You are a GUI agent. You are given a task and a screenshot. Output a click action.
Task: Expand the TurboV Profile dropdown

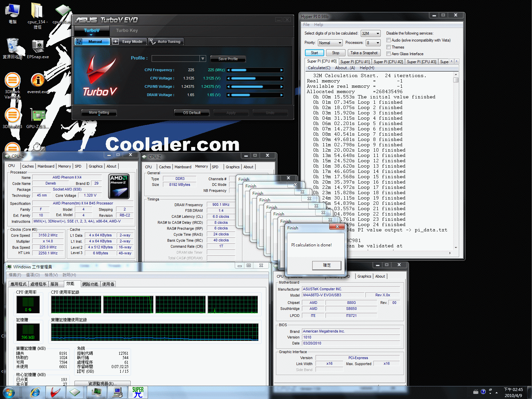click(x=202, y=59)
